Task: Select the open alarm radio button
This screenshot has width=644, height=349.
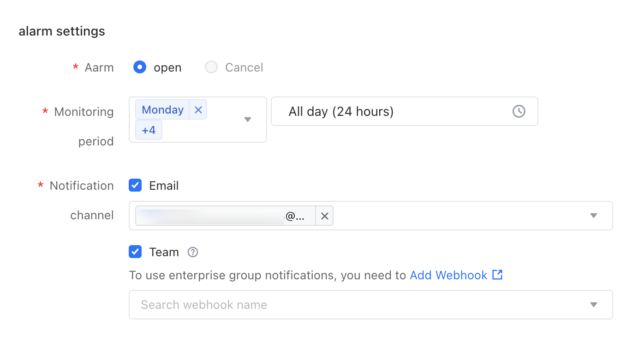Action: tap(140, 67)
